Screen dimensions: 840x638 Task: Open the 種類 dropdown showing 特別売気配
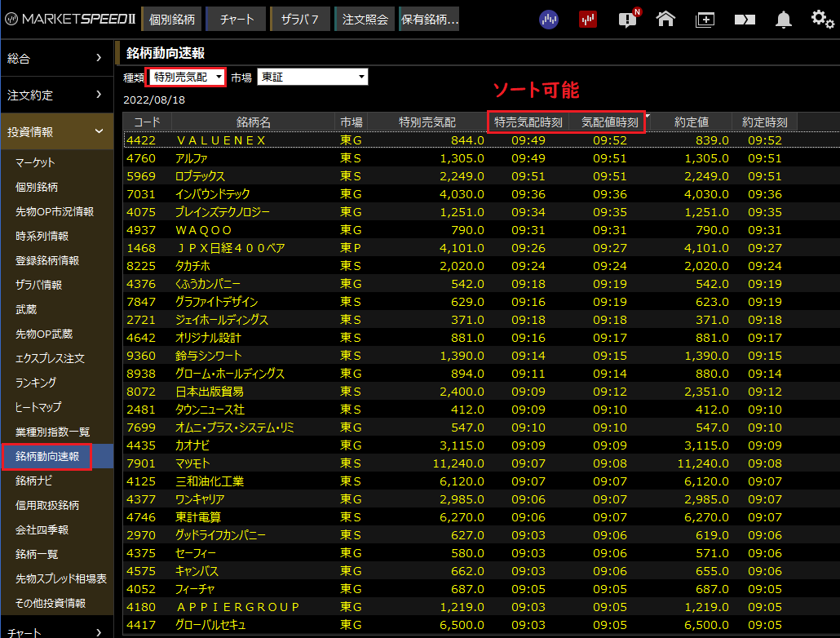point(186,77)
